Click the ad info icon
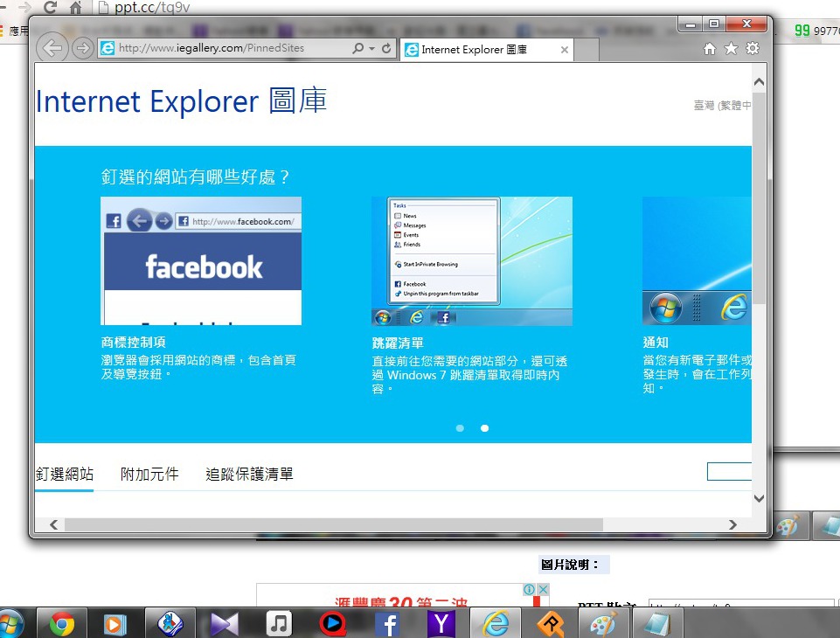840x638 pixels. [529, 589]
